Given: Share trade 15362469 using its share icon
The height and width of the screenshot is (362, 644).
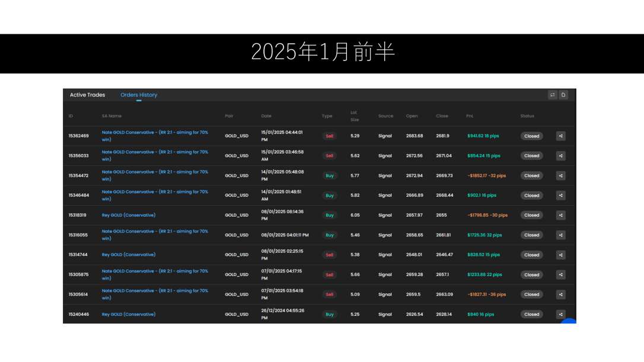Looking at the screenshot, I should click(x=560, y=136).
